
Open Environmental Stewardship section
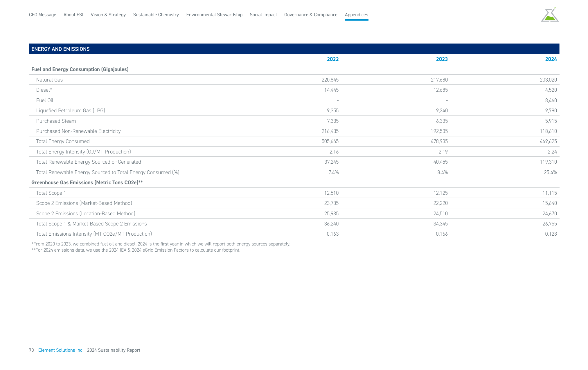click(x=214, y=15)
